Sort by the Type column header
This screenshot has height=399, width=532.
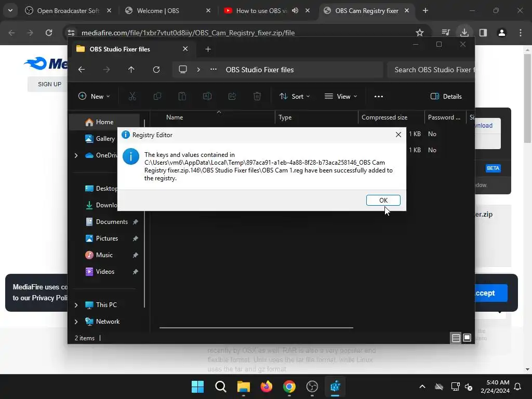pyautogui.click(x=316, y=117)
